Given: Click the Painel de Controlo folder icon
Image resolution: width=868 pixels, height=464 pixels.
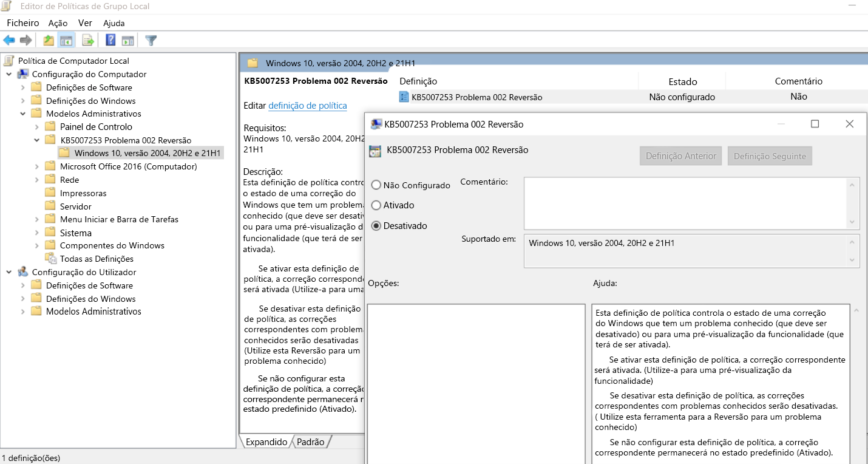Looking at the screenshot, I should [x=51, y=127].
